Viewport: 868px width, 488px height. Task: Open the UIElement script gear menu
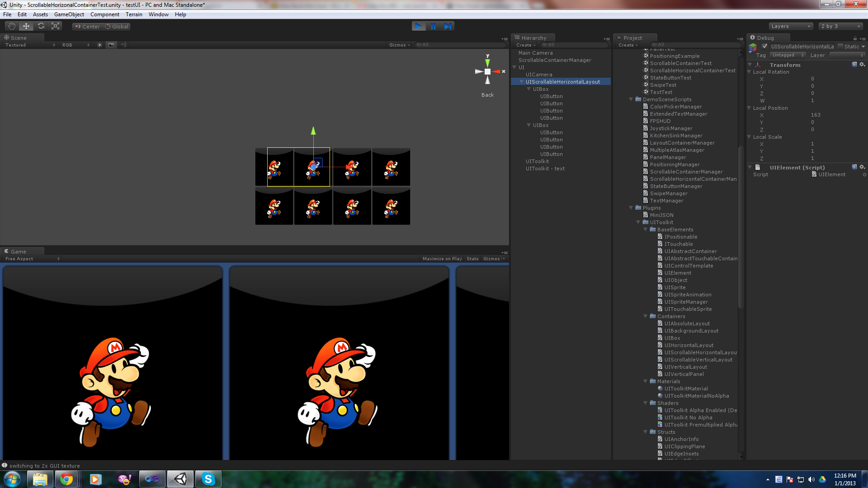[862, 167]
